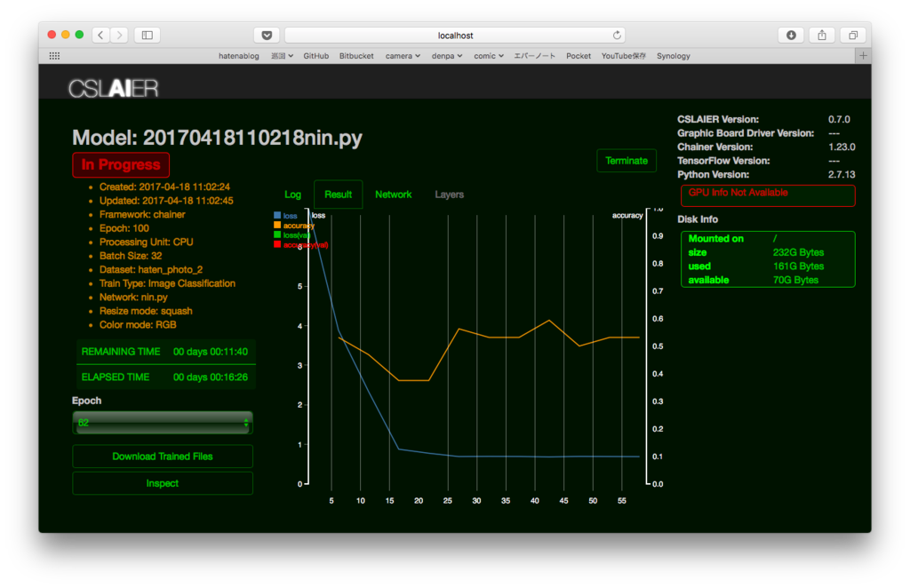Open エバーノート bookmark

pyautogui.click(x=534, y=56)
